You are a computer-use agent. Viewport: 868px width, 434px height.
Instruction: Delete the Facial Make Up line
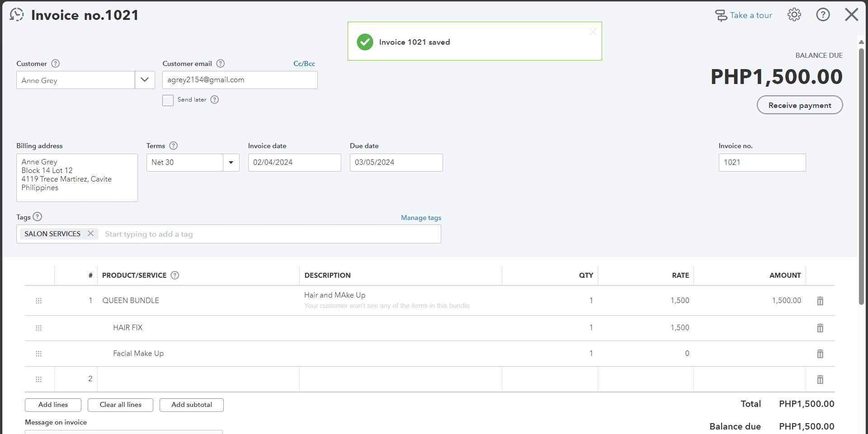point(820,354)
